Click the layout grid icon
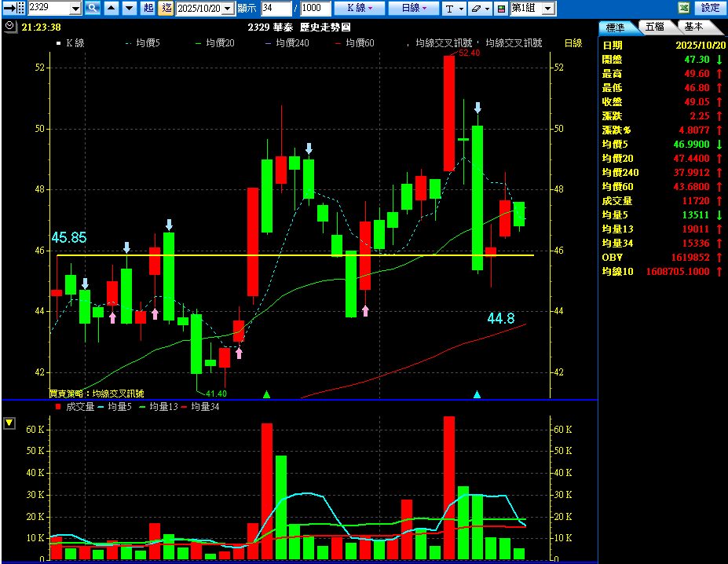728x564 pixels. [x=501, y=9]
